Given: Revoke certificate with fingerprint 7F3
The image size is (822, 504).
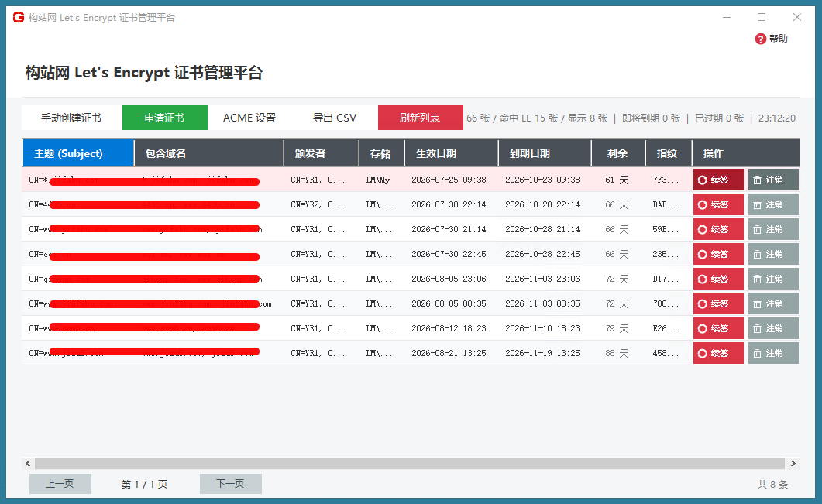Looking at the screenshot, I should click(x=773, y=180).
